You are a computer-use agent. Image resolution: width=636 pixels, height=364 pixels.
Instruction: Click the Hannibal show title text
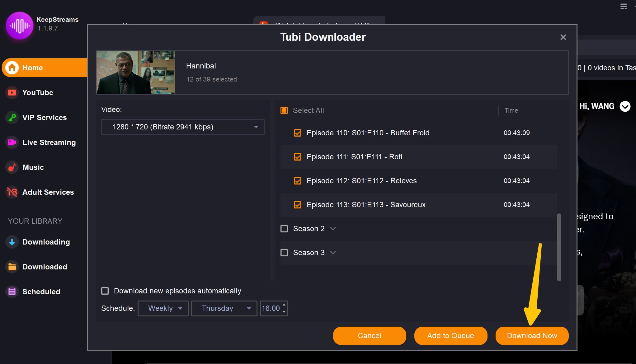201,66
